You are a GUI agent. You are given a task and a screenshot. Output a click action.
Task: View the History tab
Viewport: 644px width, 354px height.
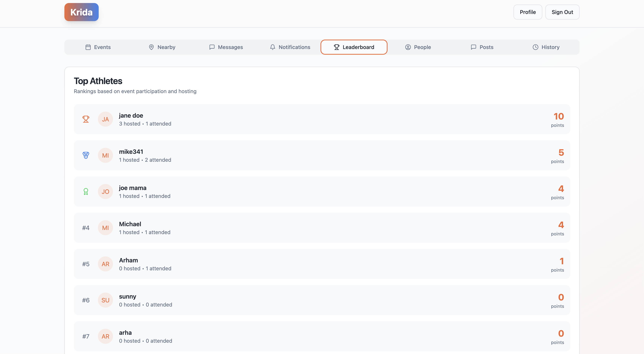[x=546, y=47]
